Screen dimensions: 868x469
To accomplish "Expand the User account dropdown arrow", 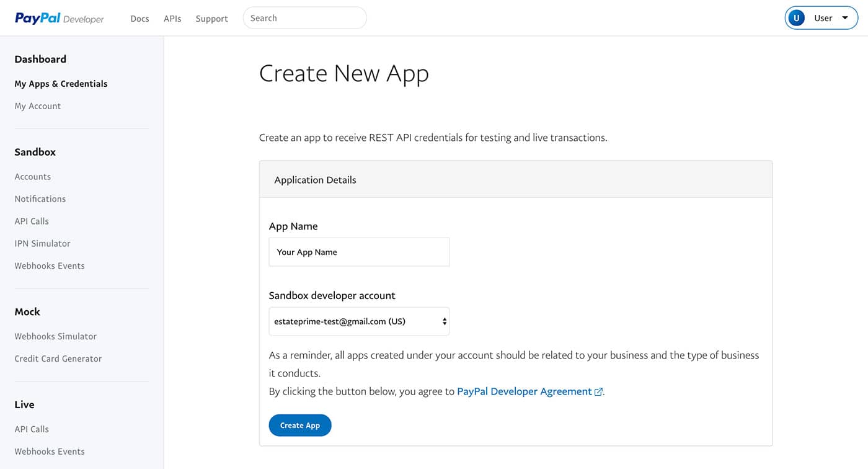I will 844,18.
